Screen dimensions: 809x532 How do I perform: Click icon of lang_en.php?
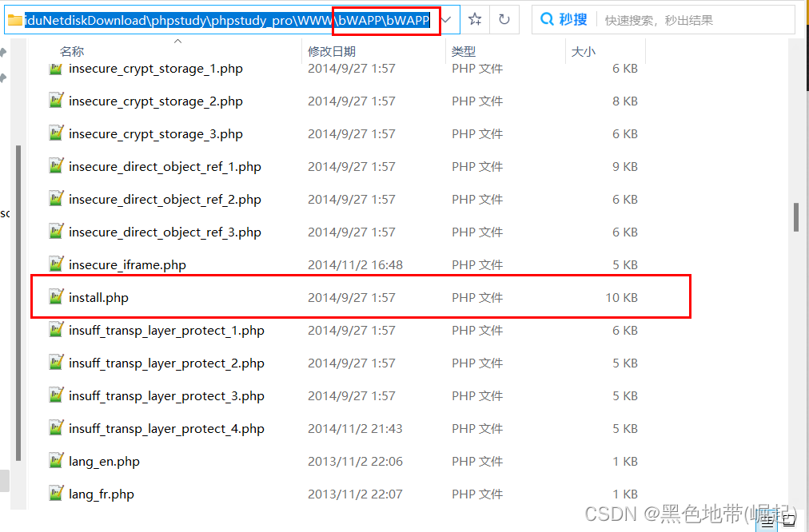[x=56, y=460]
